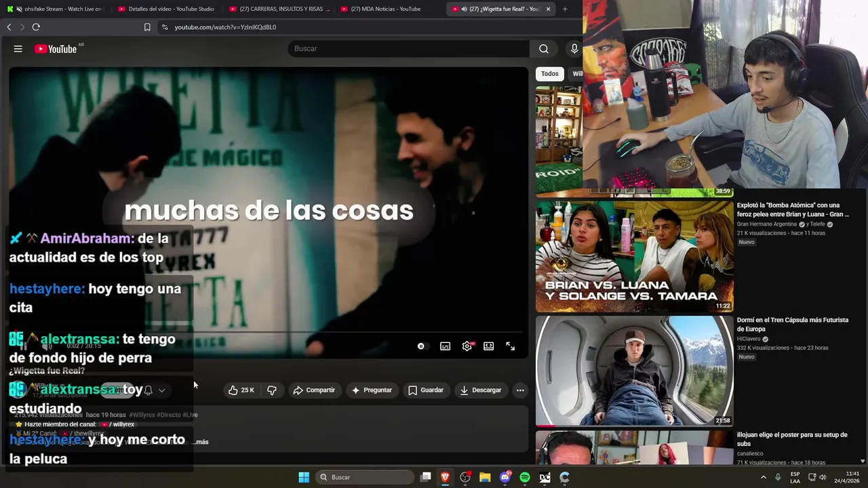Click the taskbar Buscar search box
This screenshot has width=868, height=488.
click(366, 477)
